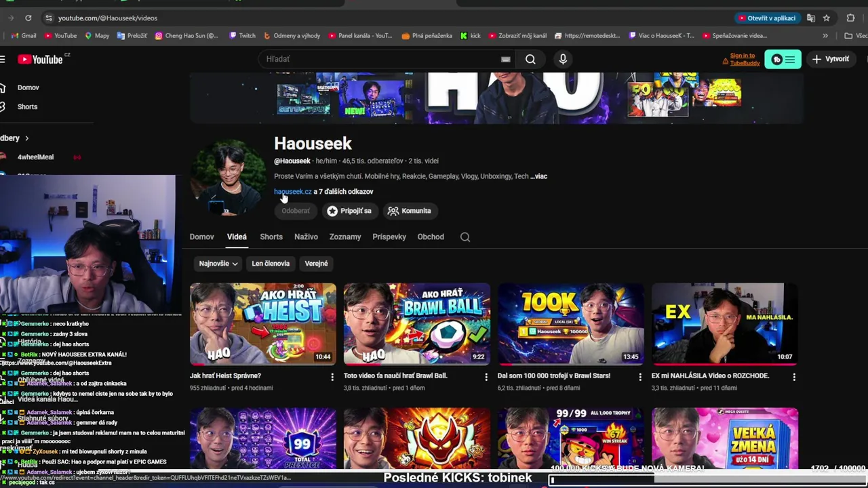
Task: Open the browser extensions puzzle icon
Action: 850,18
